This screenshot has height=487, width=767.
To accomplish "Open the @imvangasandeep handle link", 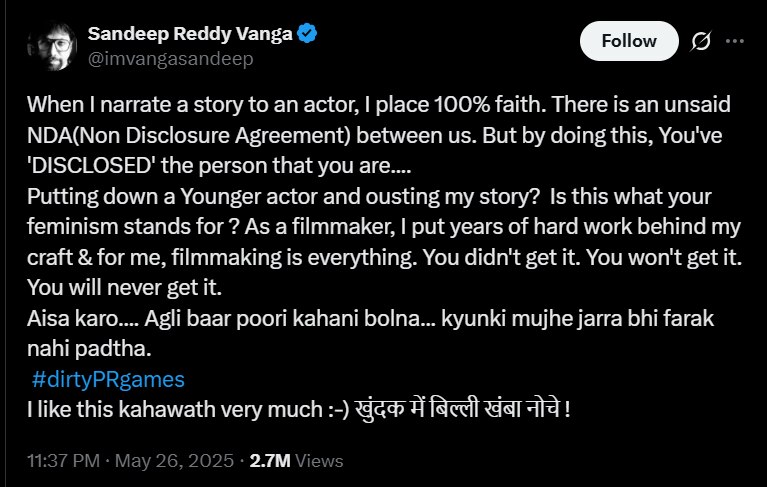I will 170,59.
